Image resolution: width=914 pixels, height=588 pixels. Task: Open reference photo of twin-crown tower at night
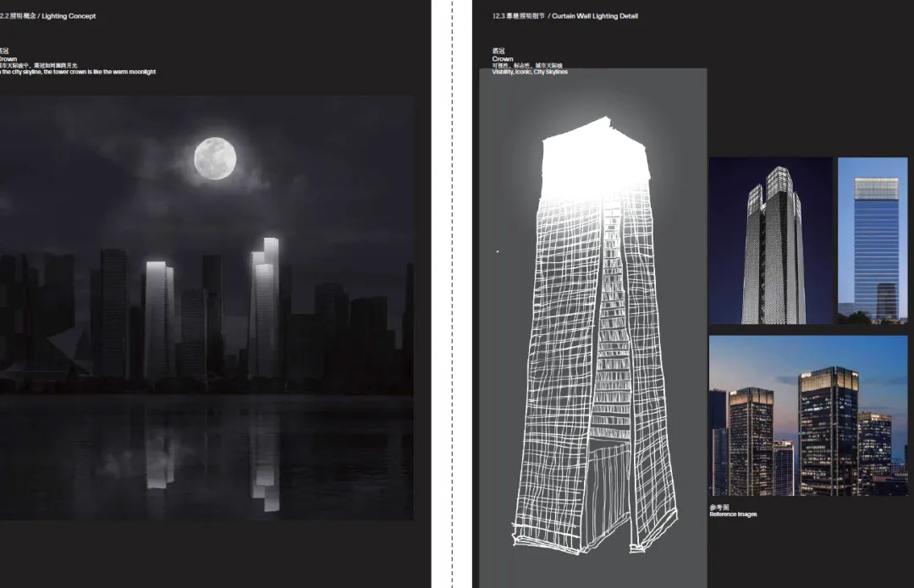tap(771, 240)
